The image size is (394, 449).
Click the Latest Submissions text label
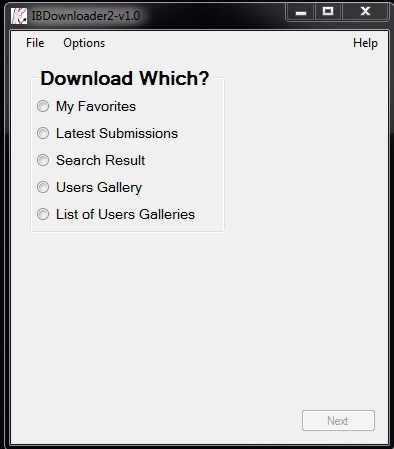tap(117, 133)
